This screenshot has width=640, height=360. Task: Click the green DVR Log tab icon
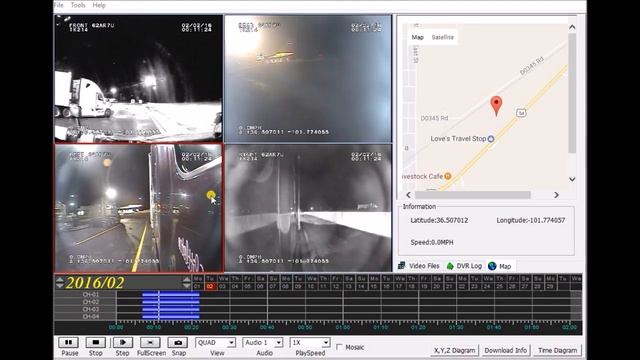[450, 266]
